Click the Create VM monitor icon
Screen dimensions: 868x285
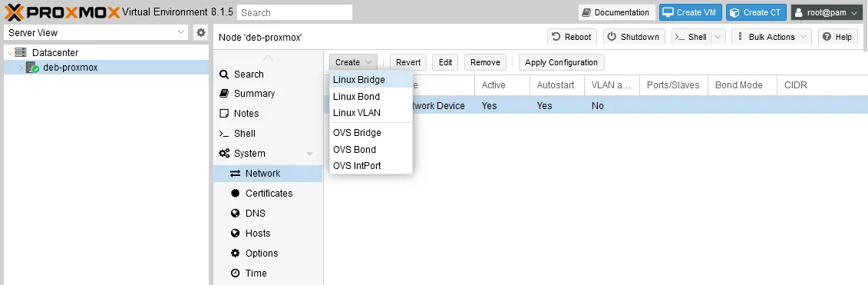(x=668, y=12)
